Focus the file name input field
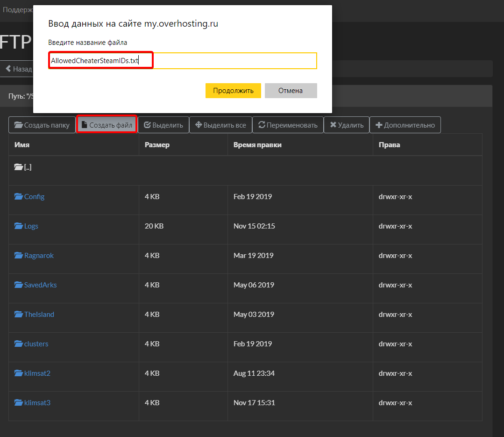504x437 pixels. pos(183,60)
